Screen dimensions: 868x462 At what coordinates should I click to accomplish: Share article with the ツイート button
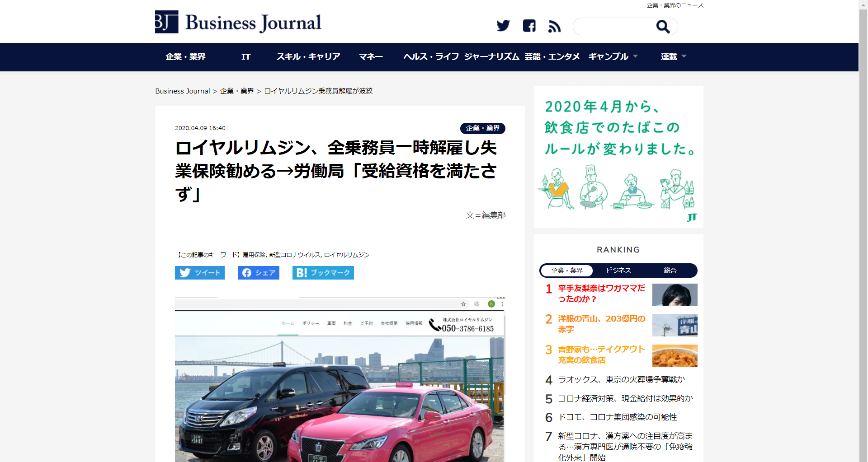pyautogui.click(x=200, y=273)
